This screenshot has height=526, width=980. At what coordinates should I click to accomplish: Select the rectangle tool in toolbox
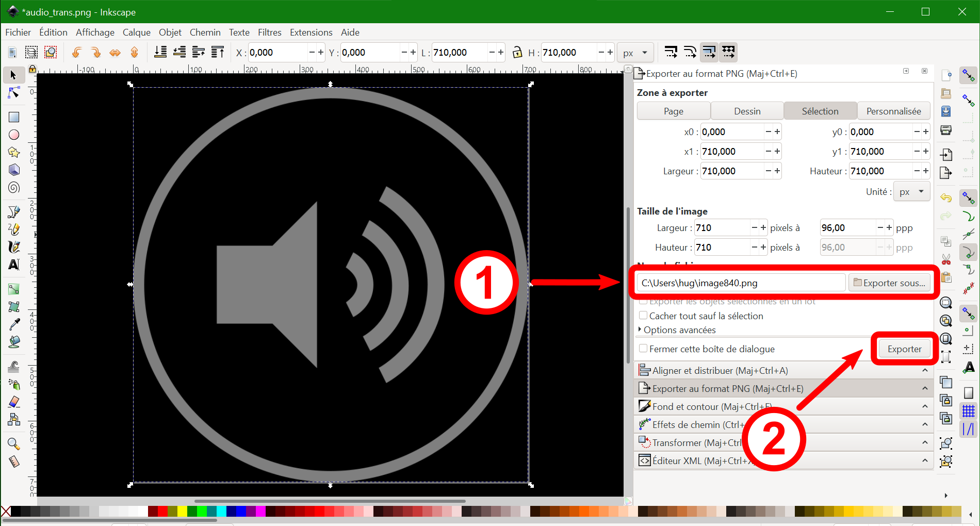tap(14, 117)
